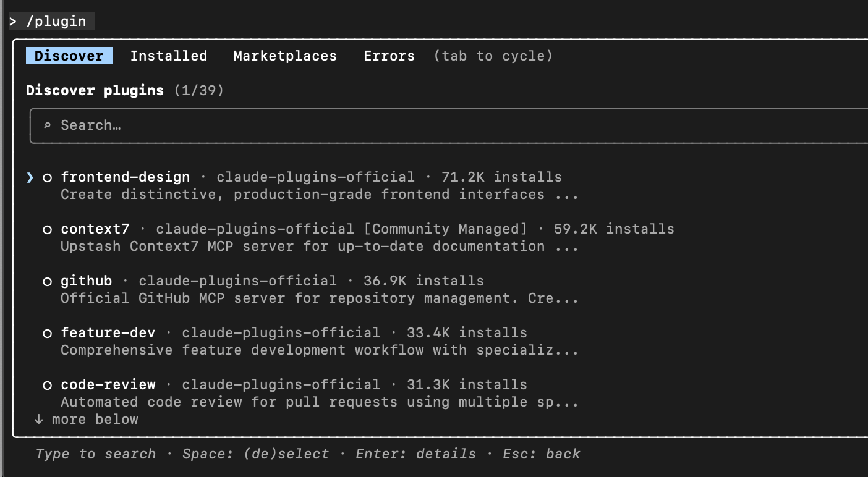Select the frontend-design plugin circle
868x477 pixels.
[x=47, y=178]
